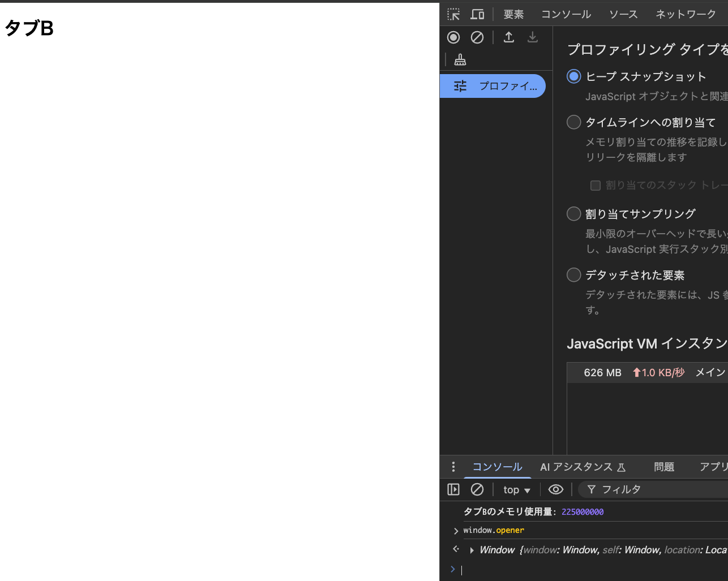728x581 pixels.
Task: Clear all profiles with the circle-slash icon
Action: tap(477, 37)
